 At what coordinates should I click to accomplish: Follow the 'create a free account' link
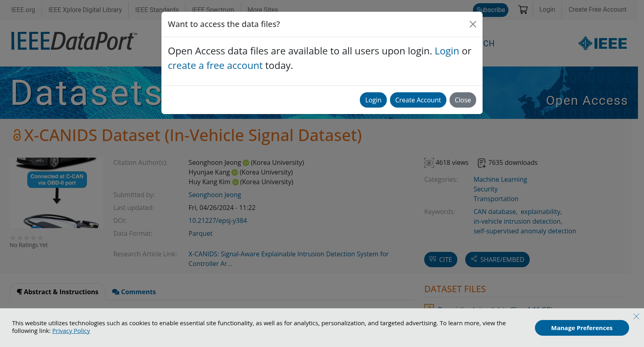click(x=215, y=66)
